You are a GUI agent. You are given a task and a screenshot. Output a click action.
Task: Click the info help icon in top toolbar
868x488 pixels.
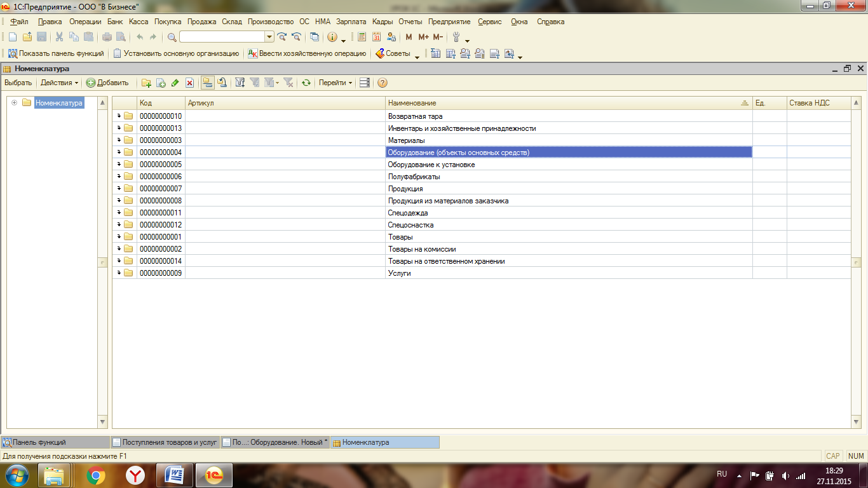(332, 37)
